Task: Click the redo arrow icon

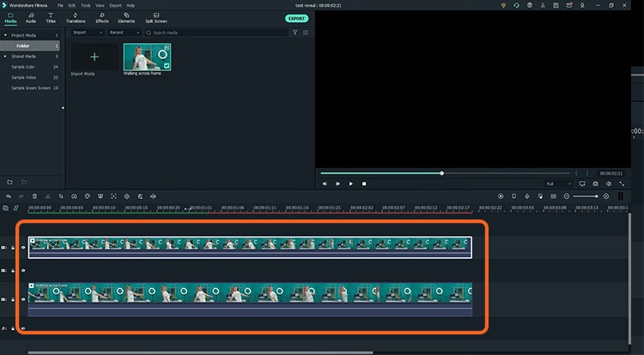Action: click(21, 196)
